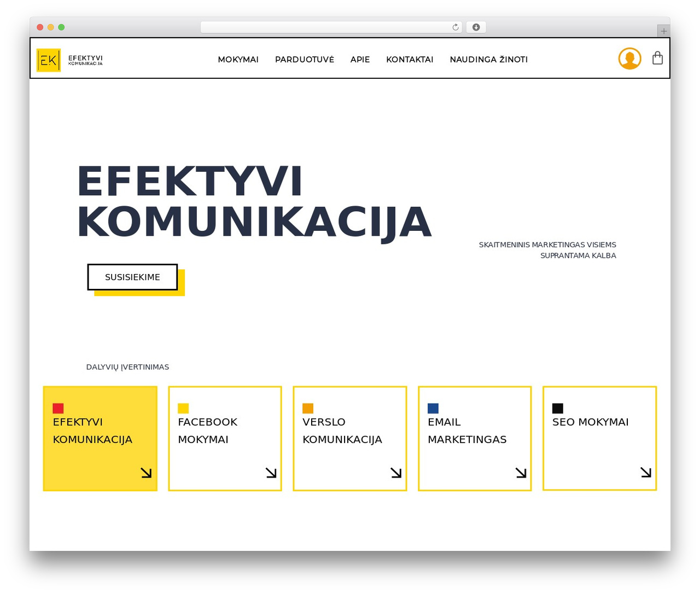
Task: Click yellow square on Facebook Mokymai card
Action: [x=183, y=408]
